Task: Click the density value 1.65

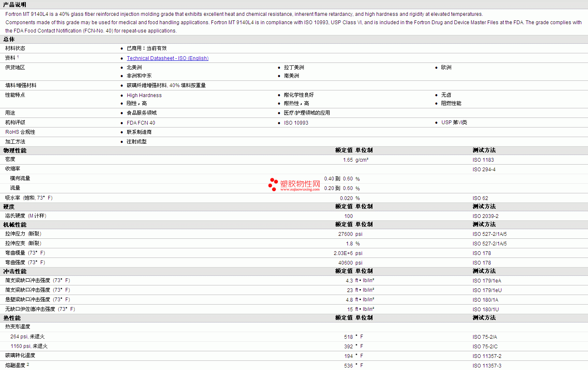Action: (x=348, y=160)
